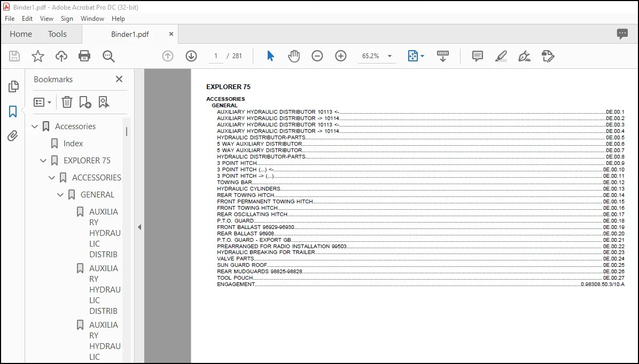Image resolution: width=639 pixels, height=364 pixels.
Task: Collapse the EXPLORER 75 bookmark
Action: [43, 161]
